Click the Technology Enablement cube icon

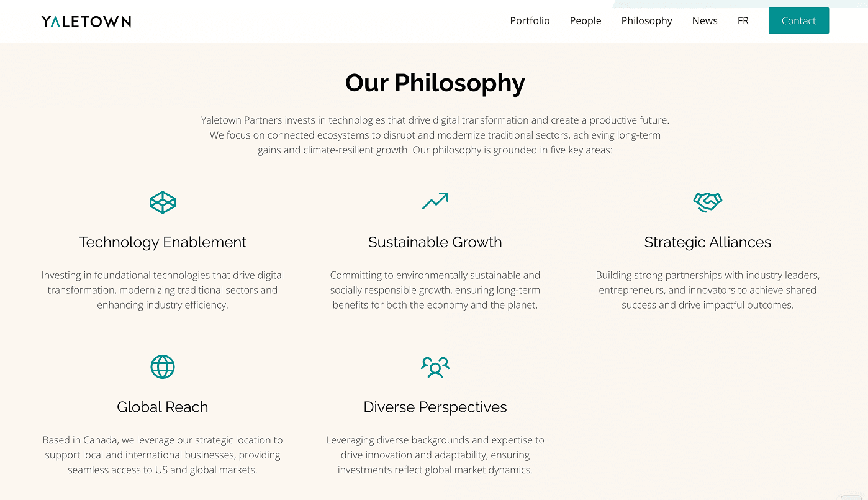163,202
